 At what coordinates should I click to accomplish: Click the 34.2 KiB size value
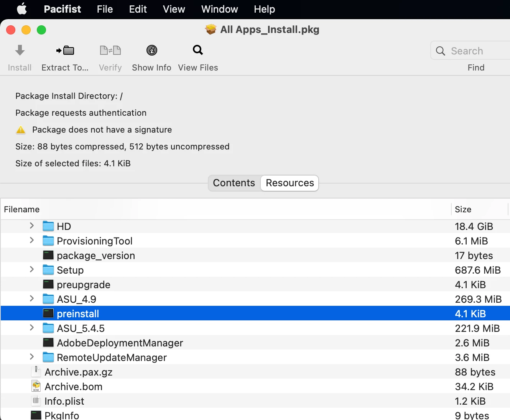474,387
